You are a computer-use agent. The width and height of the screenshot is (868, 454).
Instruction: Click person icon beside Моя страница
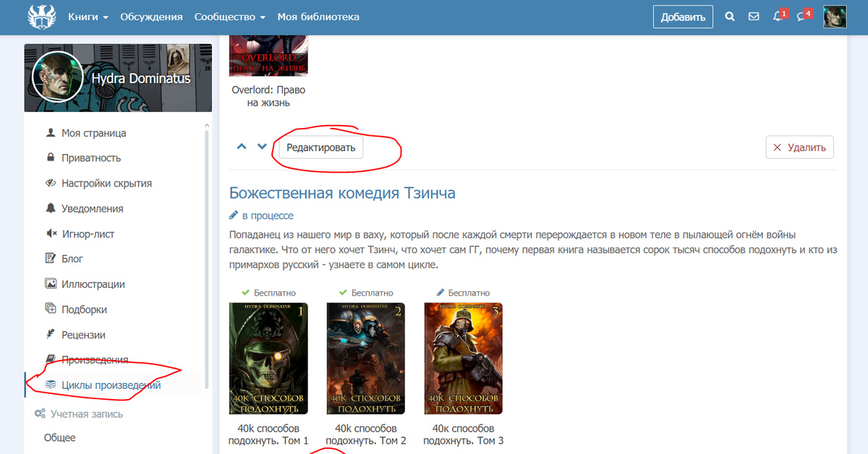[51, 133]
